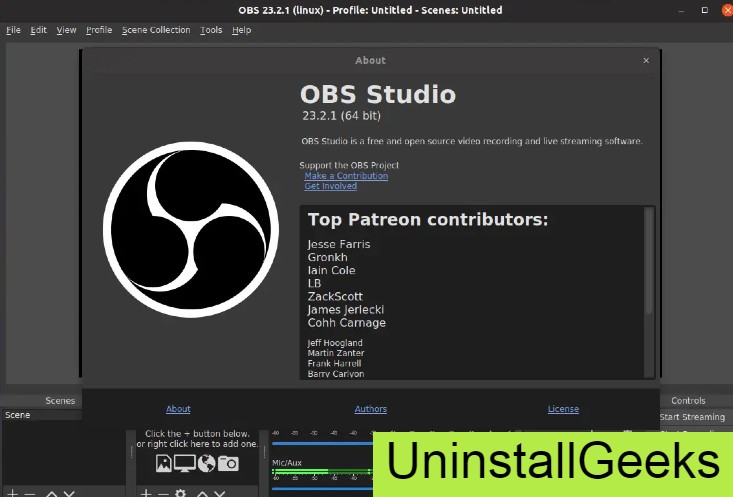Screen dimensions: 733x497
Task: Move scene up using Scenes arrow
Action: point(51,493)
